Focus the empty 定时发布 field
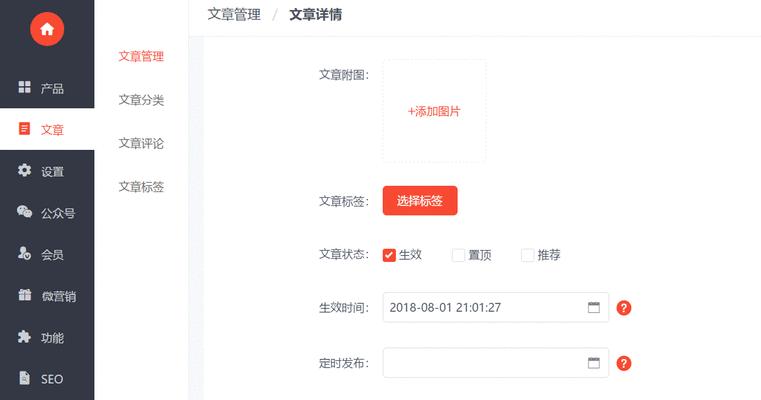Image resolution: width=761 pixels, height=400 pixels. [x=496, y=363]
